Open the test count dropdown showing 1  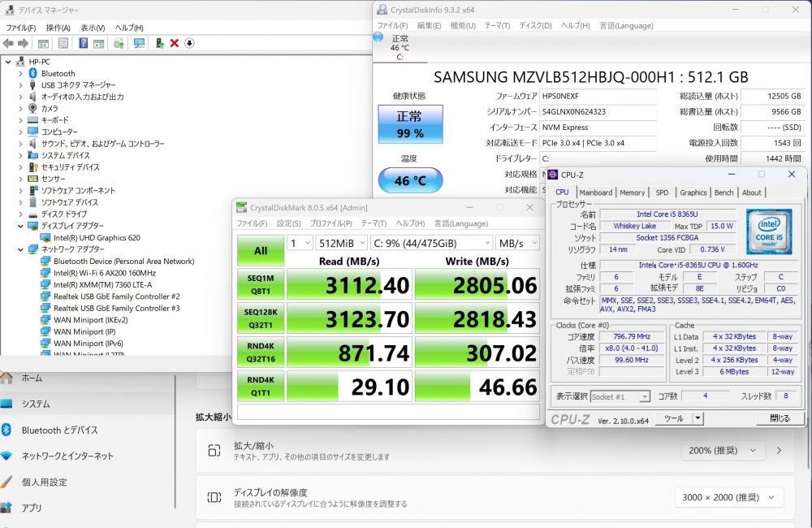point(300,243)
